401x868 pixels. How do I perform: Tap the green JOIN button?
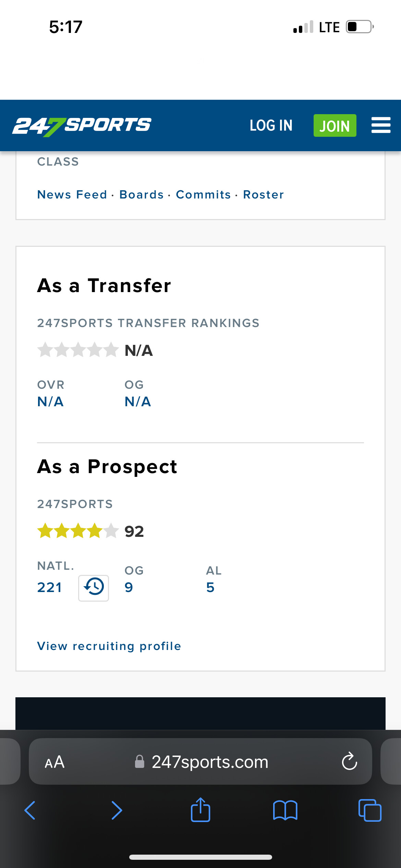[x=335, y=125]
